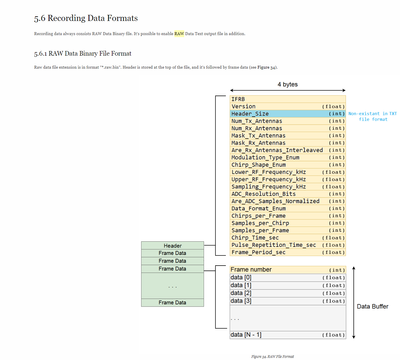
Task: Click the 'Sampling_Frequency_kHz' row
Action: tap(288, 187)
